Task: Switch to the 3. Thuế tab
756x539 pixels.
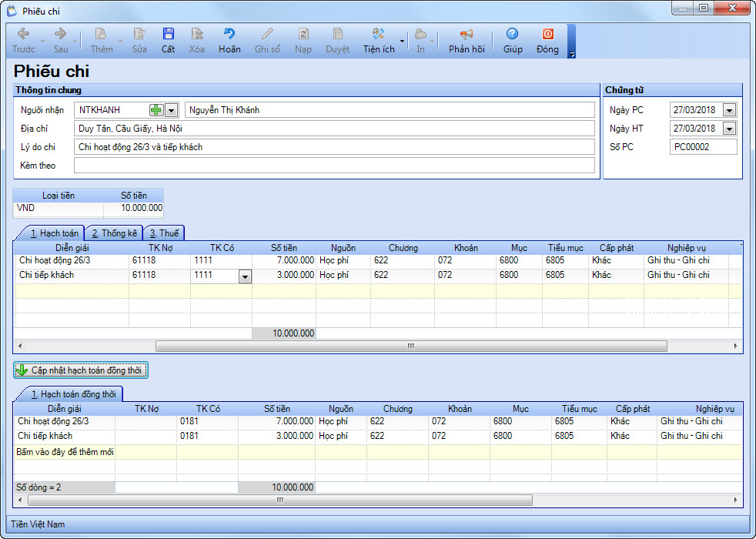Action: [x=164, y=233]
